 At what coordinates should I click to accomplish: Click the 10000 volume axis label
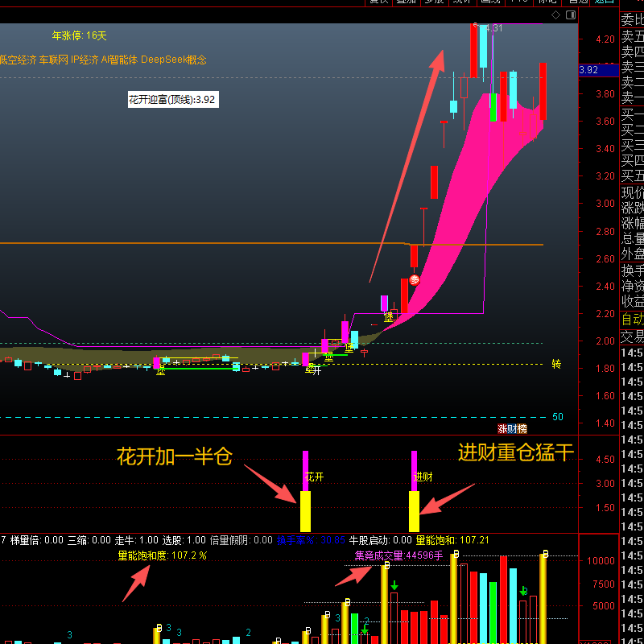(601, 561)
